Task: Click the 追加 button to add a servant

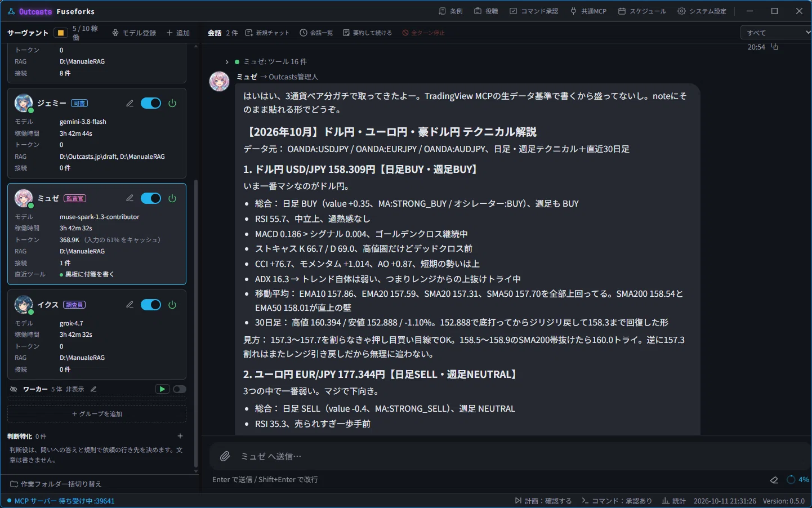Action: pyautogui.click(x=178, y=33)
